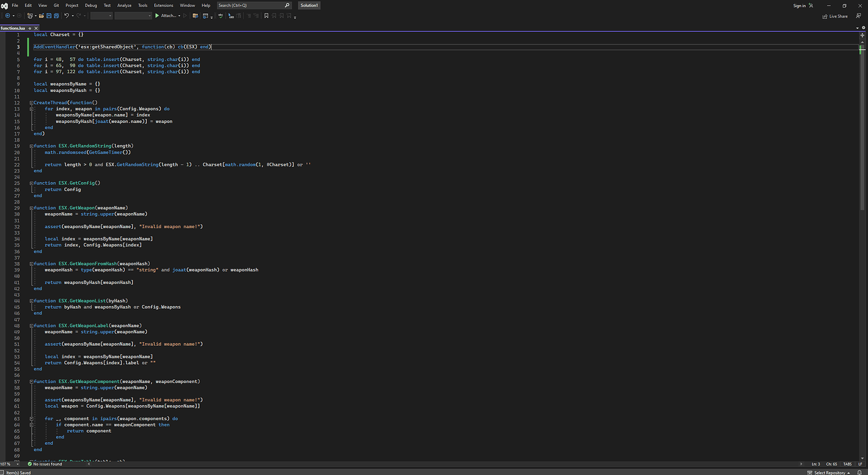Open the Attach... target dropdown arrow
Viewport: 868px width, 475px height.
179,16
